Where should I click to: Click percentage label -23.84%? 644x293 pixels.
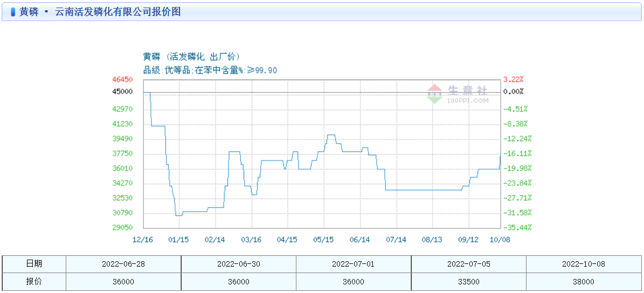coord(518,183)
